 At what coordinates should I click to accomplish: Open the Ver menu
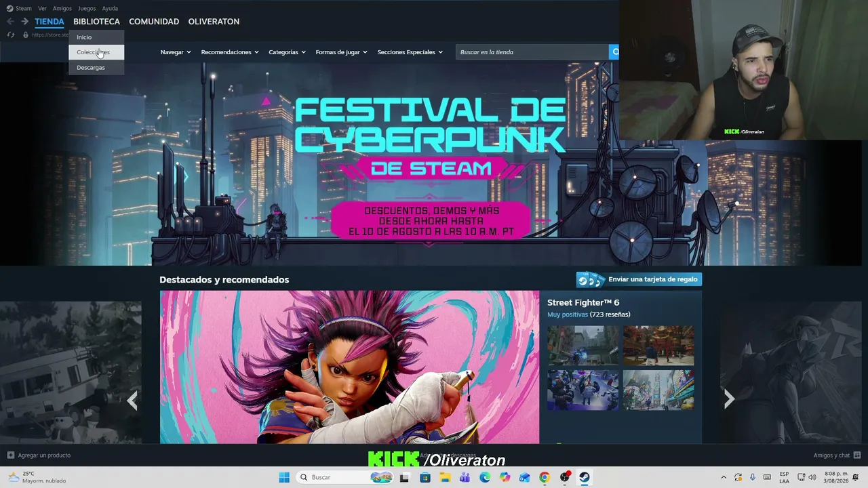click(42, 8)
